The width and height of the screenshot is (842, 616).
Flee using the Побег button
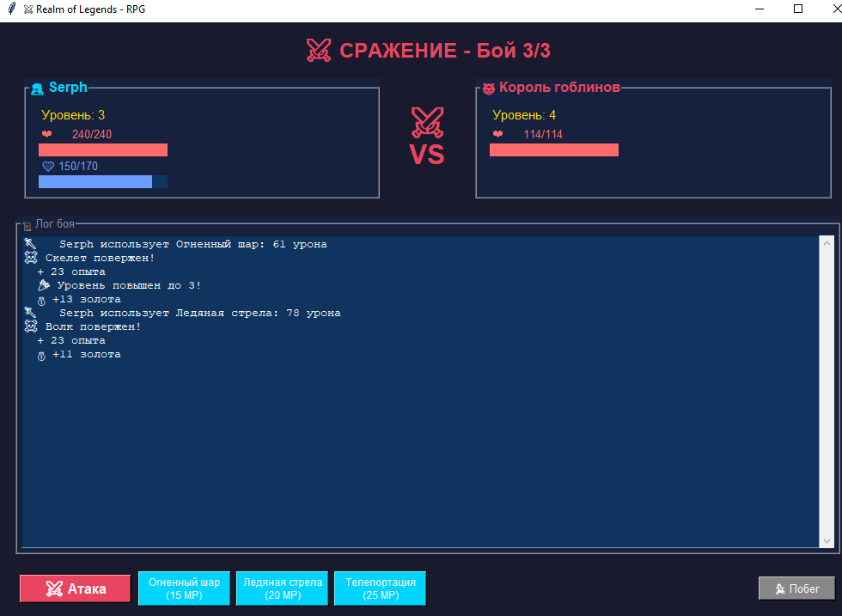pos(796,589)
